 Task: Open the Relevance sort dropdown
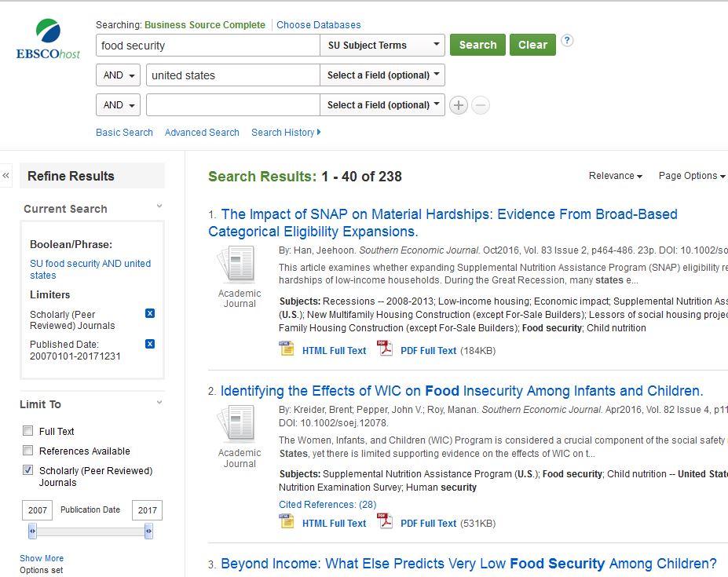click(x=616, y=176)
